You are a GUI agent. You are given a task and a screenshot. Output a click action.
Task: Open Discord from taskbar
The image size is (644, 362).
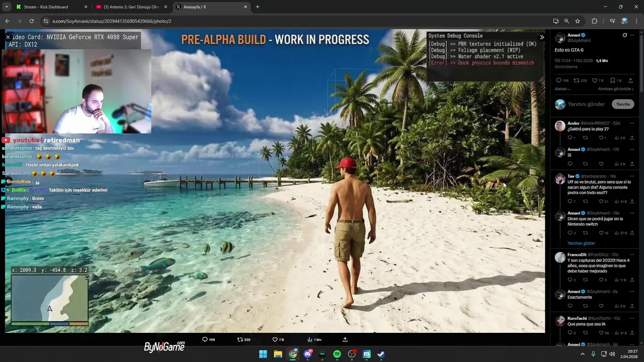307,354
